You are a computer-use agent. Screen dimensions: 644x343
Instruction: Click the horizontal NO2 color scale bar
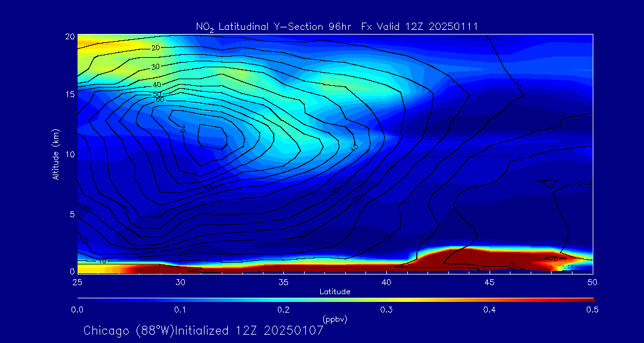336,300
